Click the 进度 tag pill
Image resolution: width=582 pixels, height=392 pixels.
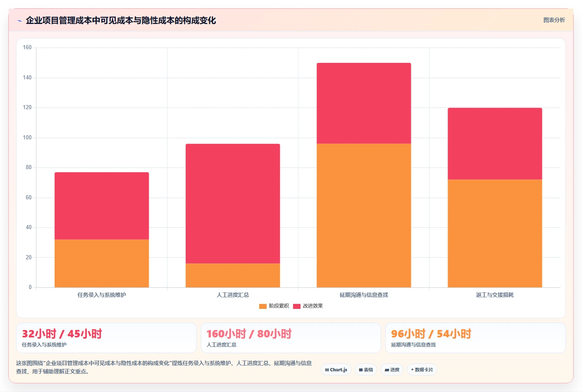click(392, 370)
